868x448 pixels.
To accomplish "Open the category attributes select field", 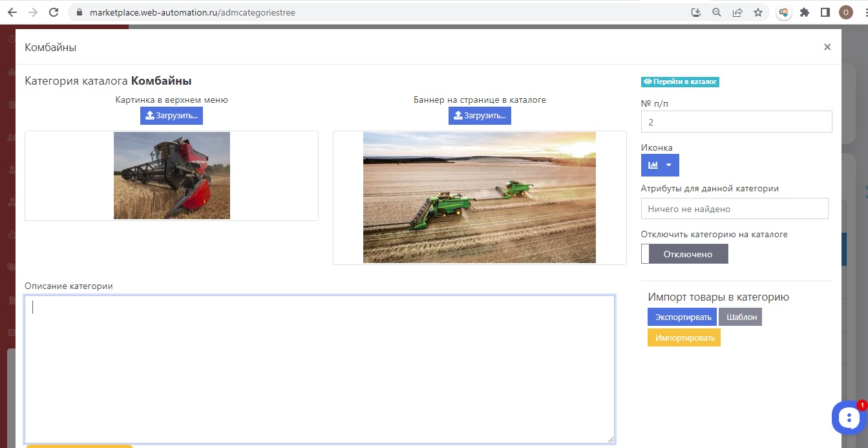I will click(734, 209).
